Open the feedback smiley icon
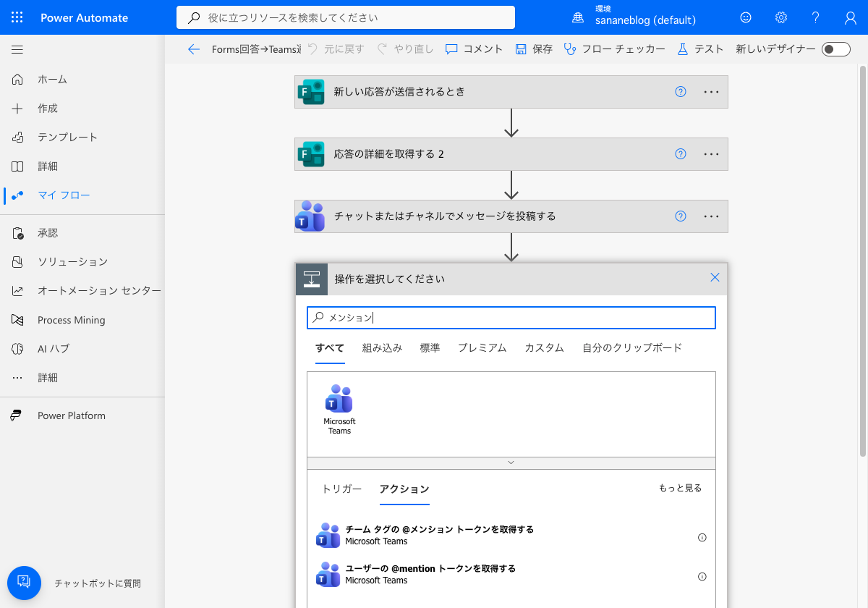Image resolution: width=868 pixels, height=608 pixels. coord(746,17)
